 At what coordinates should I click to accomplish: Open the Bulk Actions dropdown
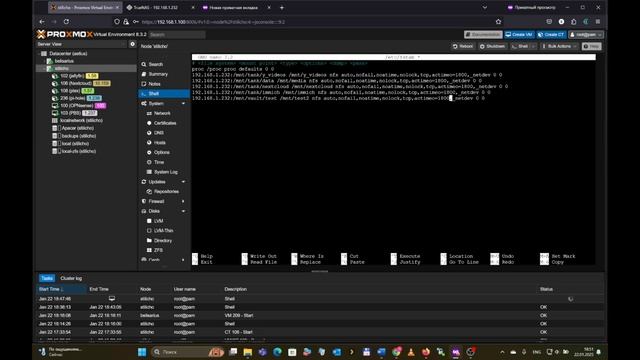pyautogui.click(x=559, y=47)
